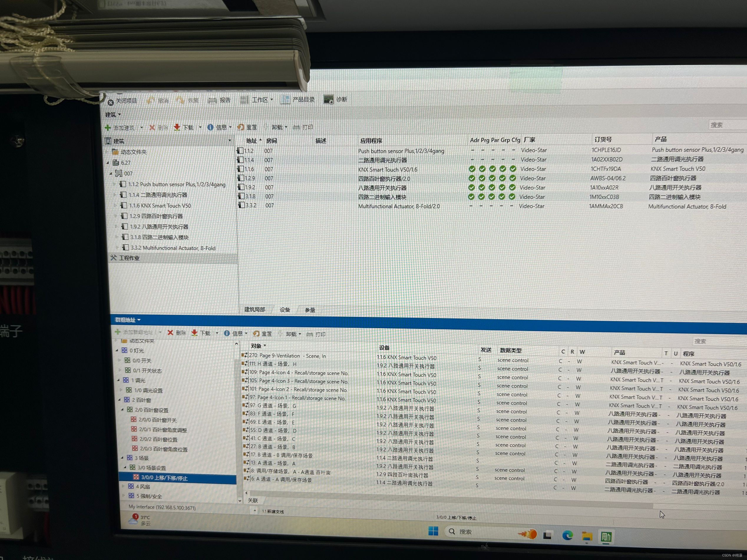Viewport: 747px width, 560px height.
Task: Click the Print (打印) icon in Group Addresses toolbar
Action: click(x=310, y=334)
